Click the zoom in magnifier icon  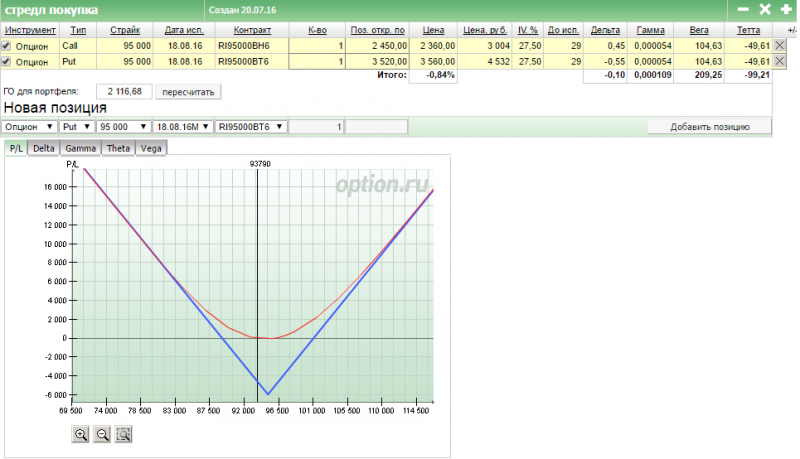point(80,434)
